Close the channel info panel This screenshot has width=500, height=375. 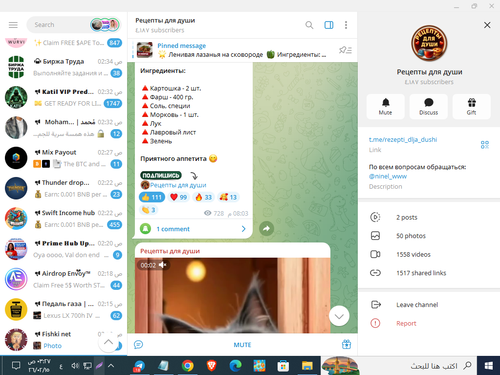487,25
